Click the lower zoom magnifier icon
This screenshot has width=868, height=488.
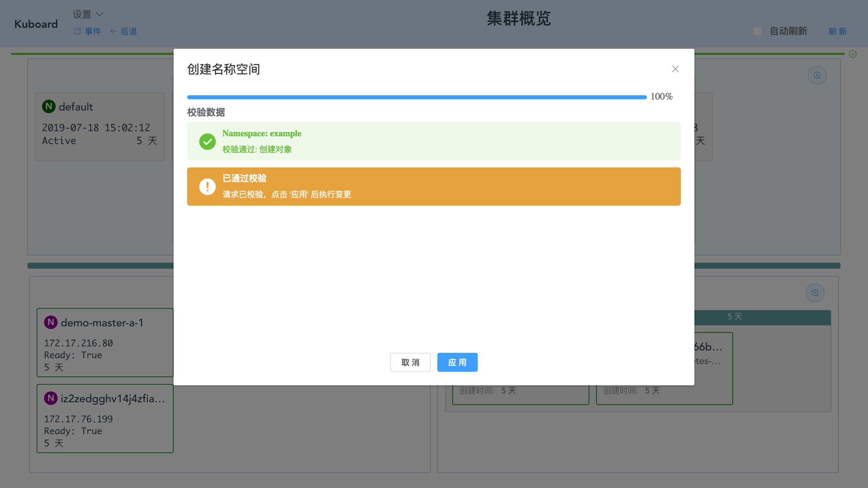815,293
